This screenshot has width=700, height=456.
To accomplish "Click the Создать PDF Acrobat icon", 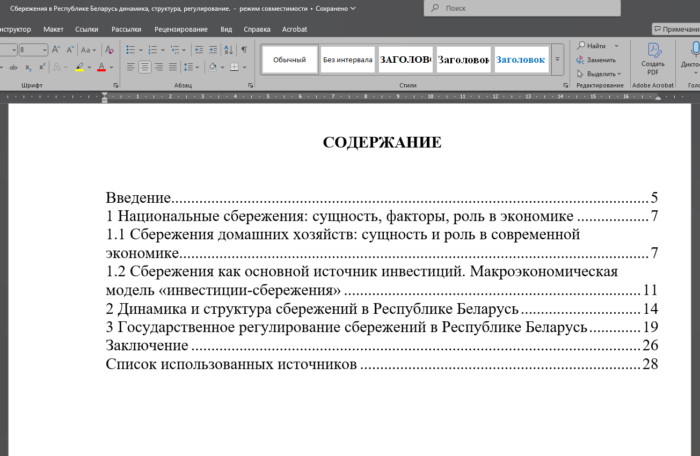I will tap(653, 59).
